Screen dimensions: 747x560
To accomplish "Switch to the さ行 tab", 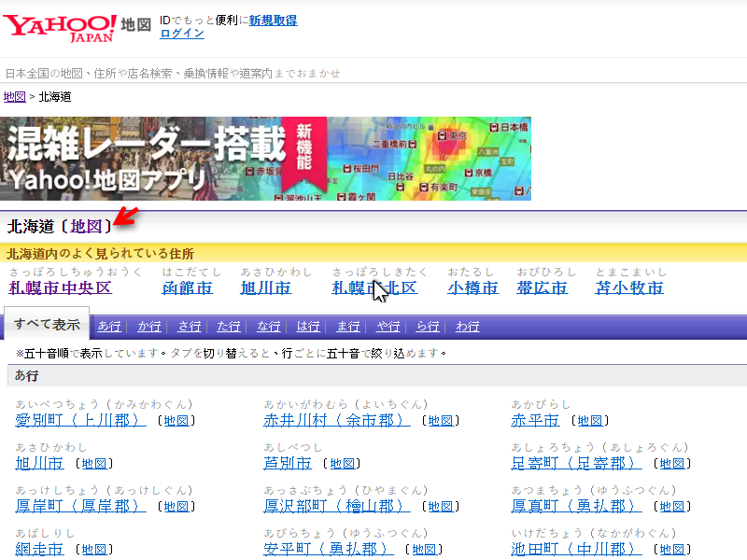I will point(190,326).
